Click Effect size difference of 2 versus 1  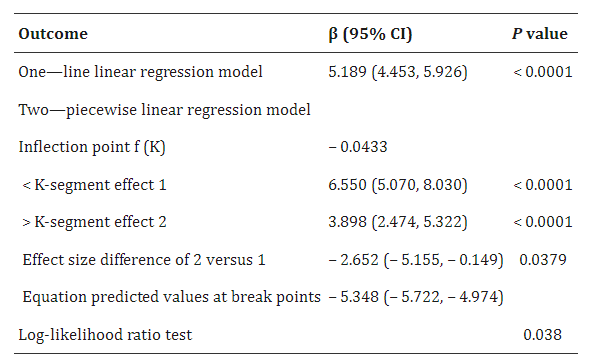(x=144, y=260)
